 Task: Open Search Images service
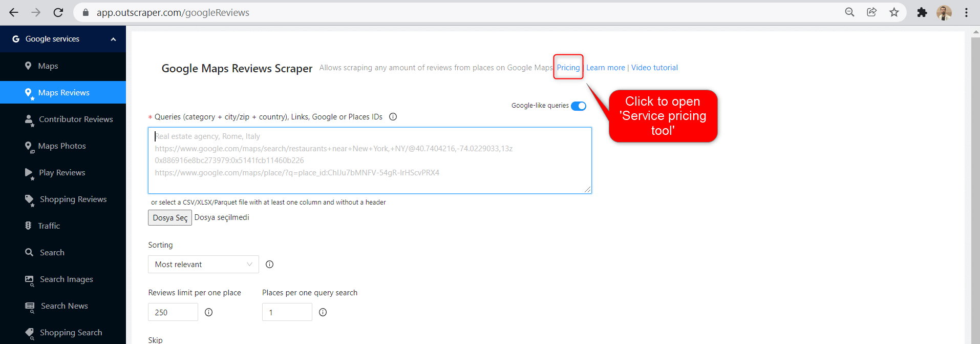63,279
